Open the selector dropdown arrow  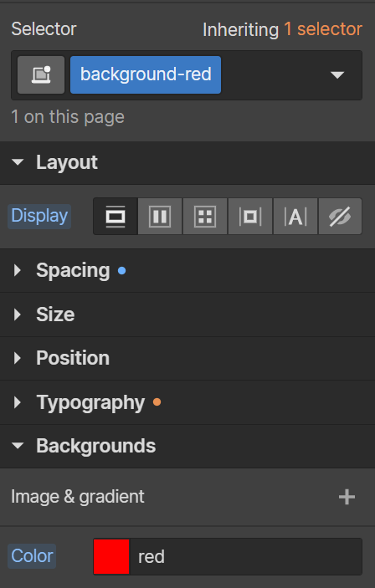pyautogui.click(x=337, y=75)
